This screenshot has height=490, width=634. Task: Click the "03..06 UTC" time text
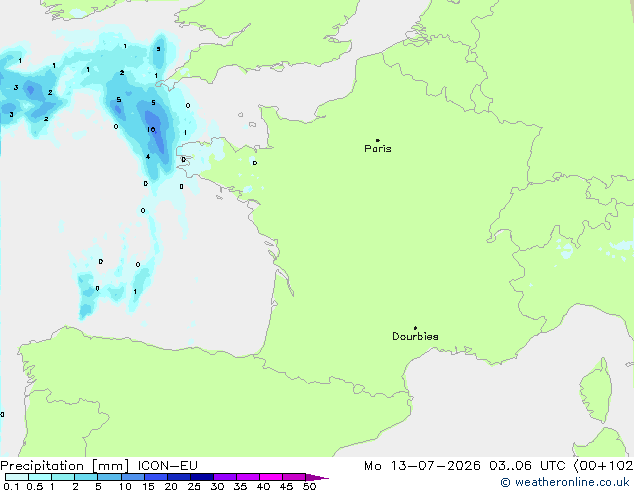[x=527, y=466]
